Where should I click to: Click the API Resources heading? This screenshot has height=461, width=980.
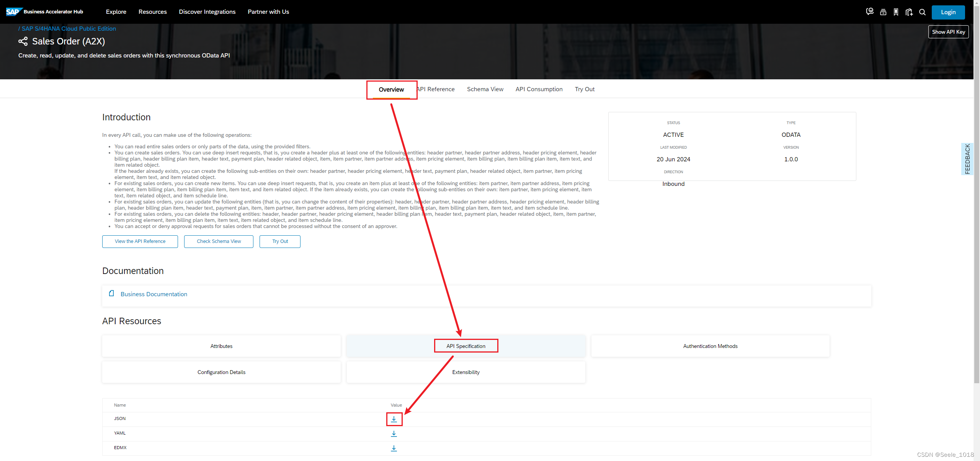tap(132, 321)
